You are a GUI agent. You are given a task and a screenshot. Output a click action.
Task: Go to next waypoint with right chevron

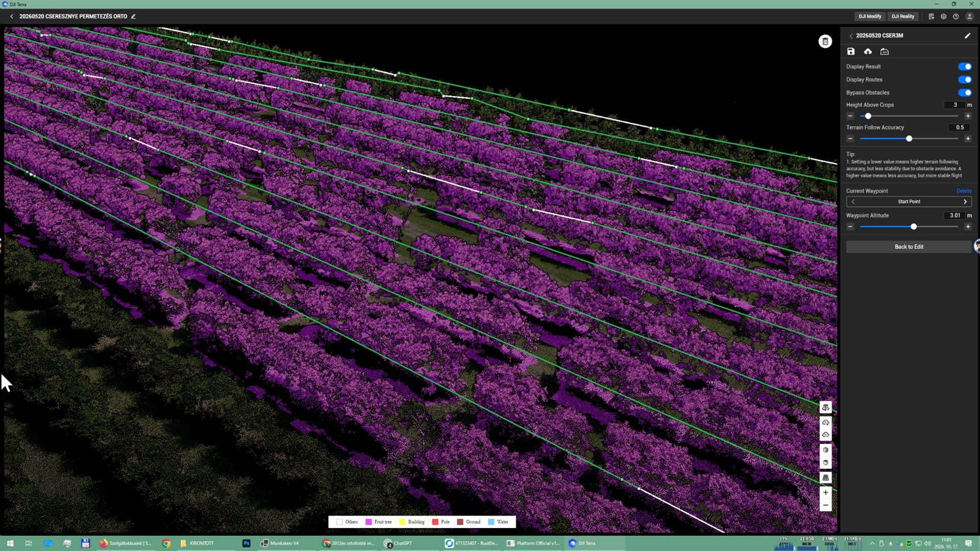(965, 202)
